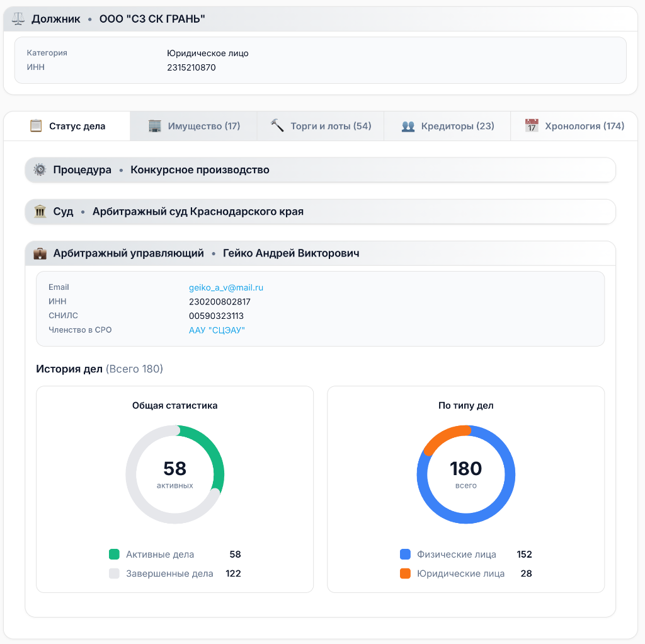Switch to the Имущество (17) tab
645x644 pixels.
coord(194,126)
